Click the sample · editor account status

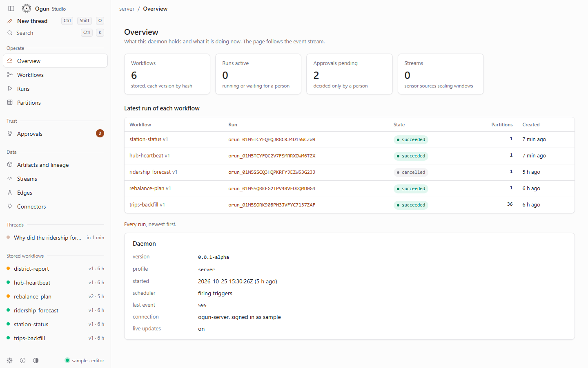click(85, 361)
